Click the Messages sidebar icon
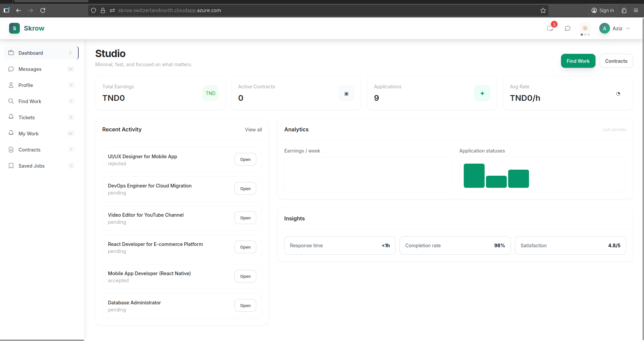Image resolution: width=644 pixels, height=341 pixels. (x=11, y=69)
